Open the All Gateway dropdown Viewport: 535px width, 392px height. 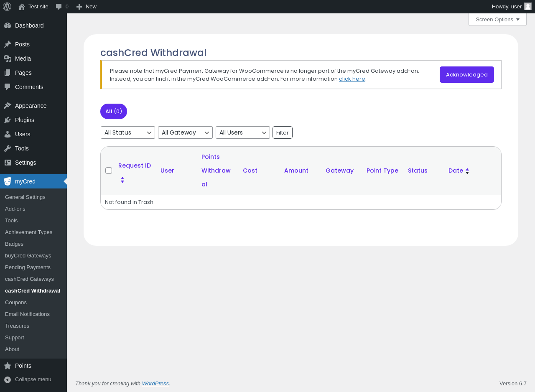point(185,132)
